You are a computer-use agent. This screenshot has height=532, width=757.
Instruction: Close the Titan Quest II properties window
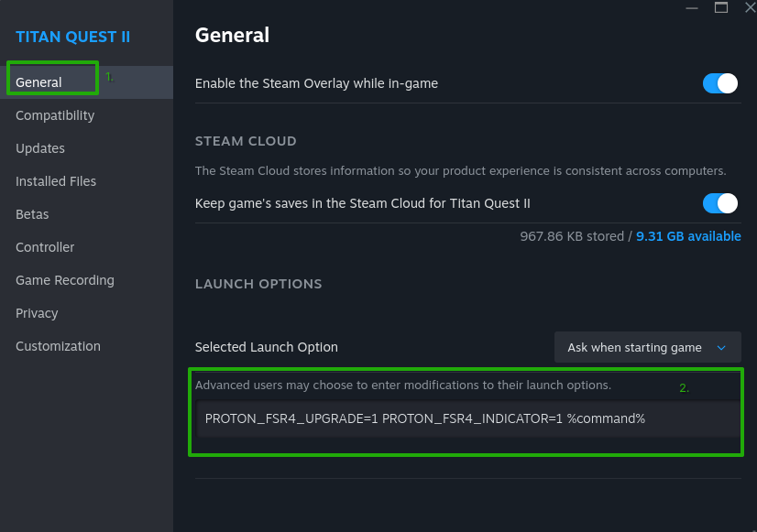(750, 7)
